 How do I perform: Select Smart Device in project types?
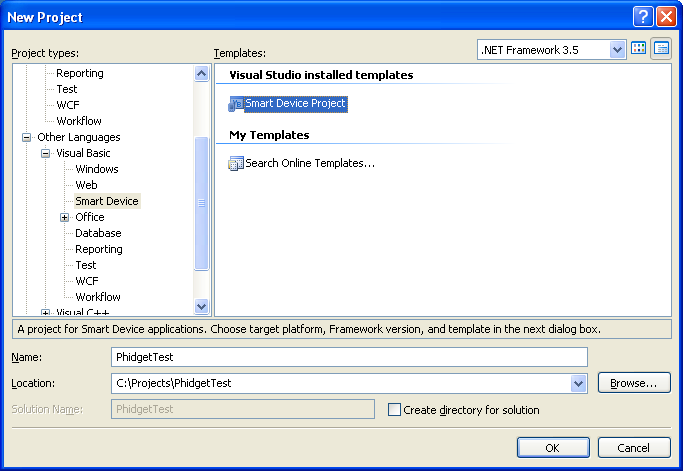coord(107,201)
